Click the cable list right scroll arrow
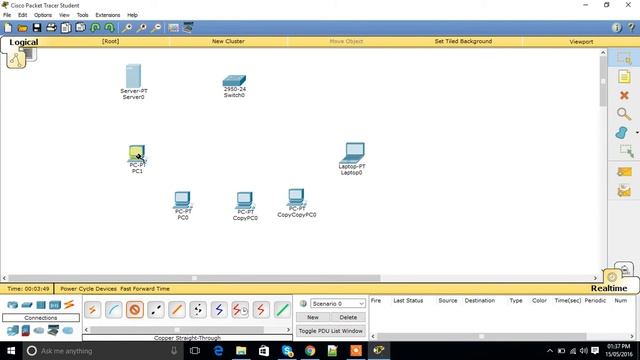640x360 pixels. tap(289, 330)
